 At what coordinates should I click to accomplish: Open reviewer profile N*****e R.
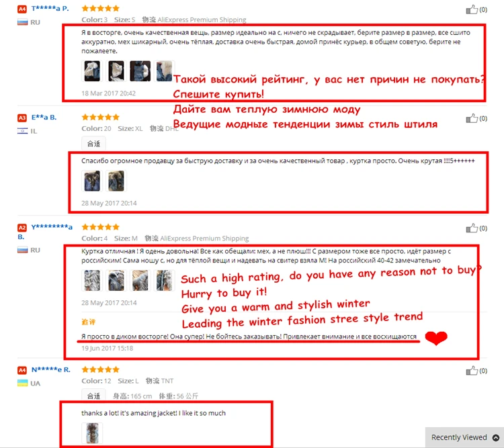pos(51,369)
